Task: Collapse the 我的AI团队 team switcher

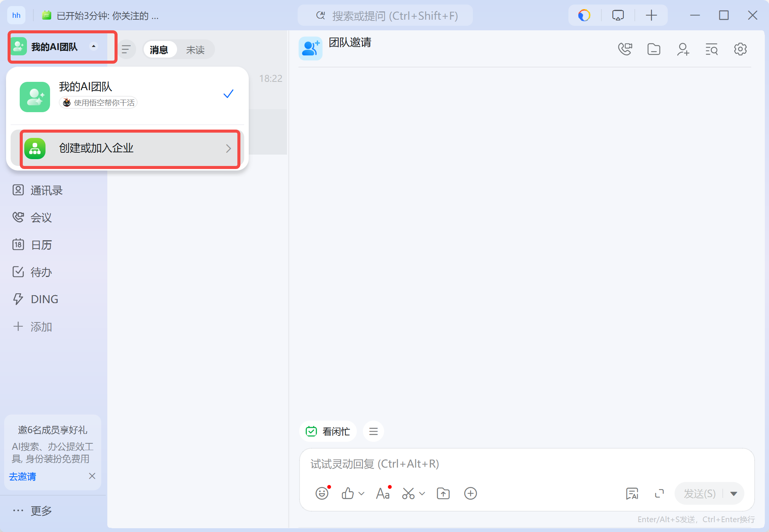Action: point(93,46)
